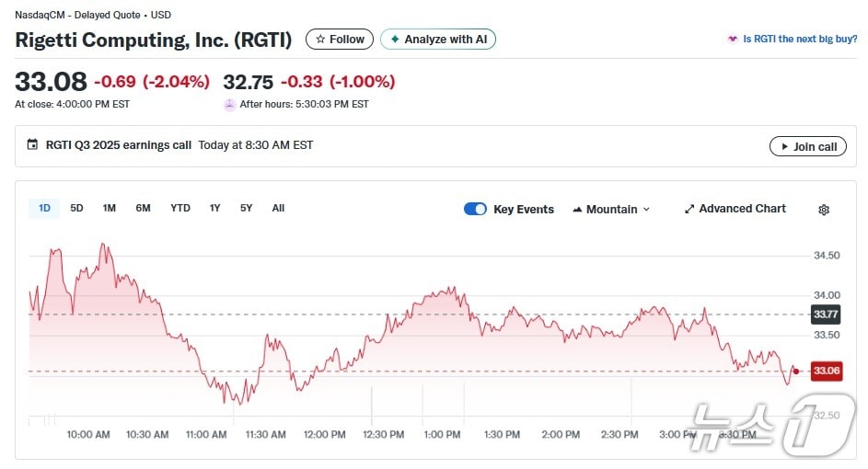Click the expand arrows icon for Advanced Chart

[689, 210]
